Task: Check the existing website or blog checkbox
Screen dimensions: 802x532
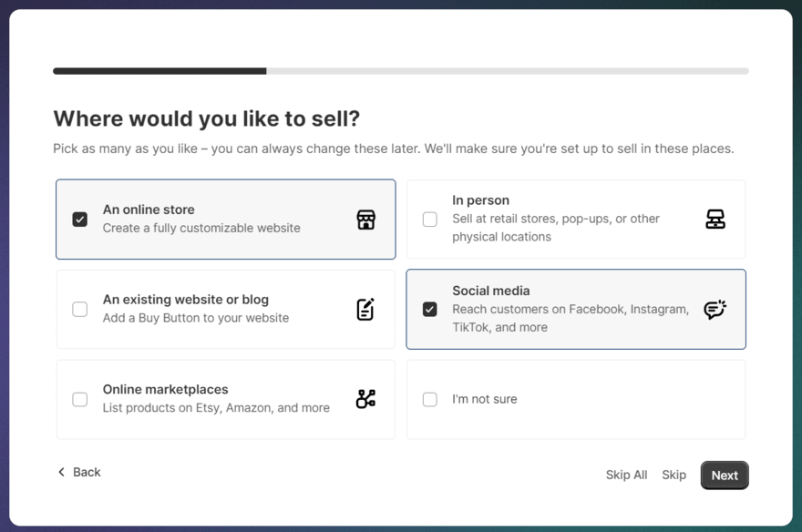Action: point(80,309)
